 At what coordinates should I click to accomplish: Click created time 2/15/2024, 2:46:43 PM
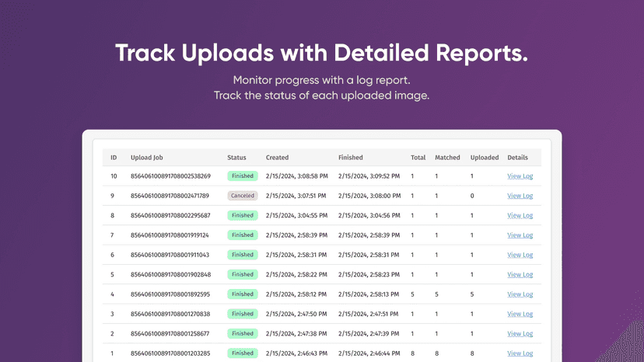(x=296, y=353)
